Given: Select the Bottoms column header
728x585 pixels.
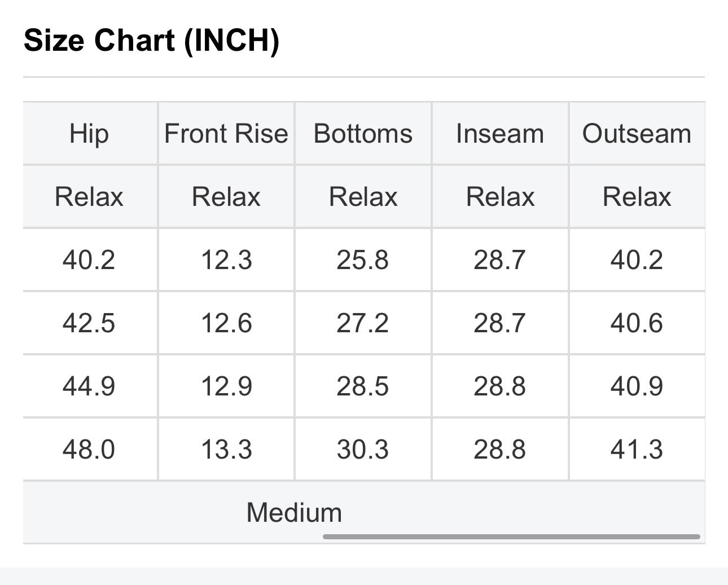Looking at the screenshot, I should pyautogui.click(x=363, y=134).
